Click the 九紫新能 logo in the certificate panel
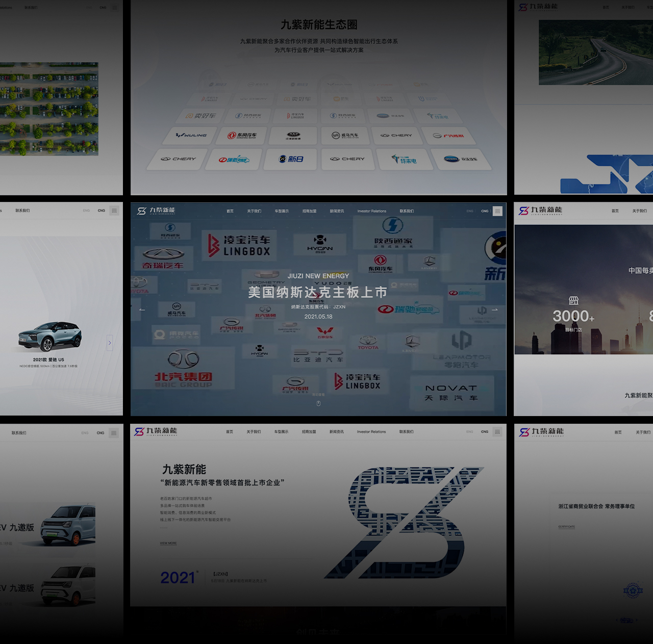 pos(542,432)
